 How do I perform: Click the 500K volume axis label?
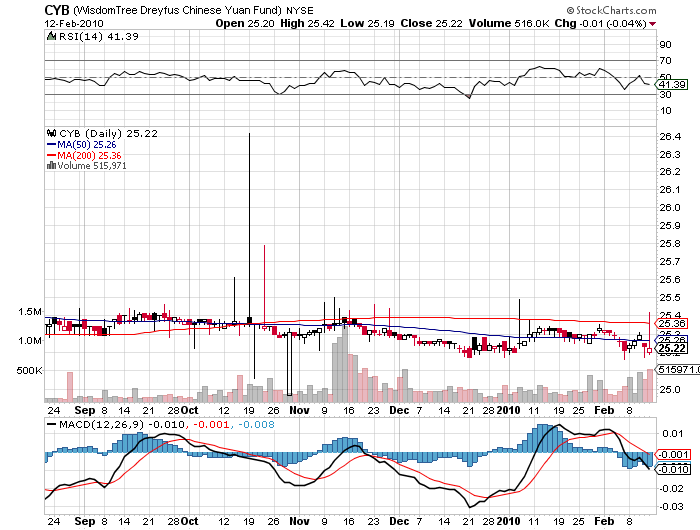tap(29, 371)
